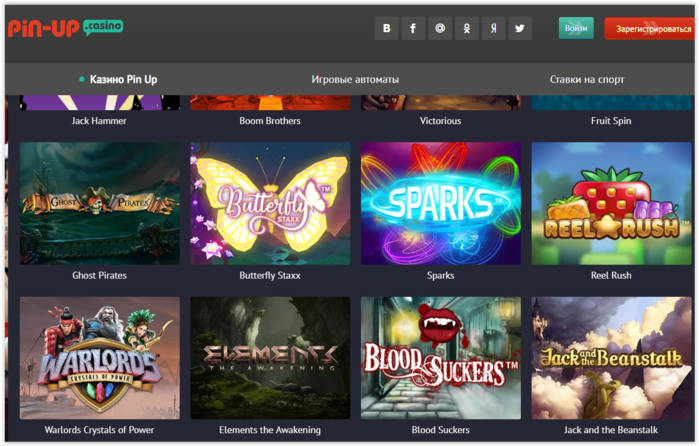Click the Reel Rush caption text
Screen dimensions: 699x446
pyautogui.click(x=611, y=276)
